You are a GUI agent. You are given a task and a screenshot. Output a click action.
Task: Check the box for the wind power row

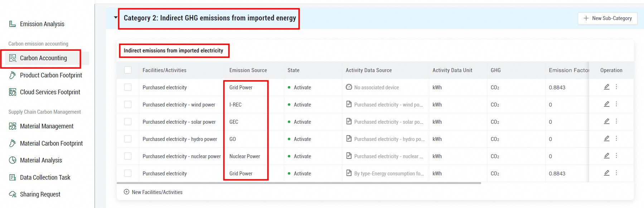coord(128,104)
